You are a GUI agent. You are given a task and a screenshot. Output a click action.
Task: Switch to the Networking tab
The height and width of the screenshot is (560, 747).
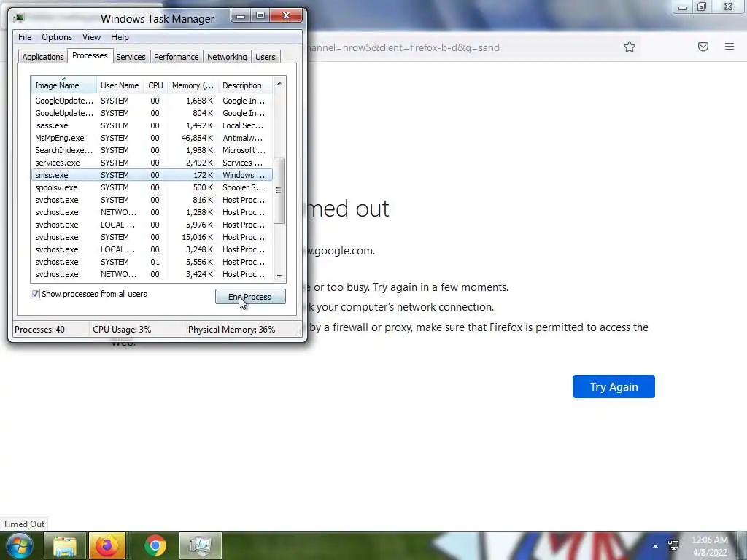[x=227, y=57]
